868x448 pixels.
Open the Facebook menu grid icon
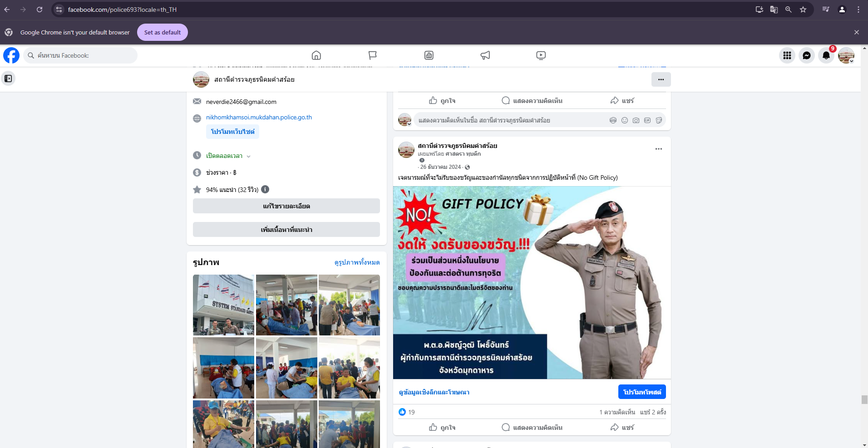point(787,55)
